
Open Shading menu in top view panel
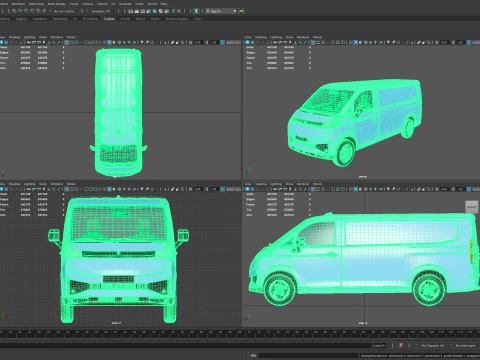point(14,37)
